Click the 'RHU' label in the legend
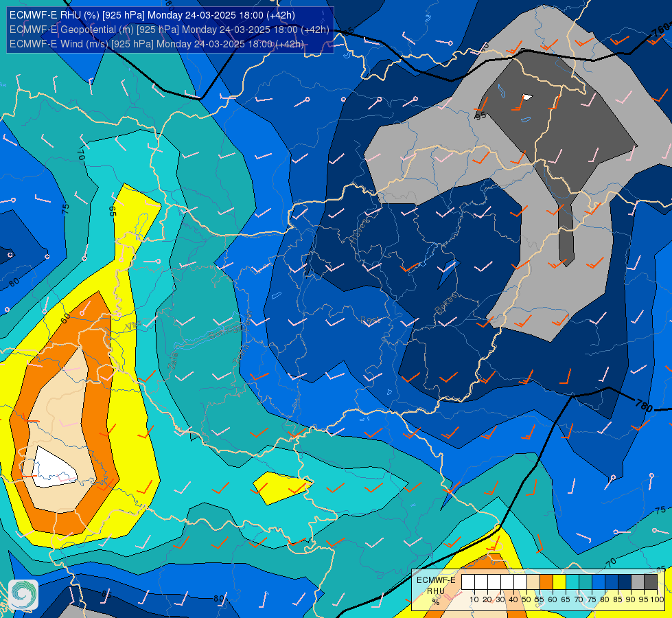Viewport: 672px width, 618px height. point(436,591)
